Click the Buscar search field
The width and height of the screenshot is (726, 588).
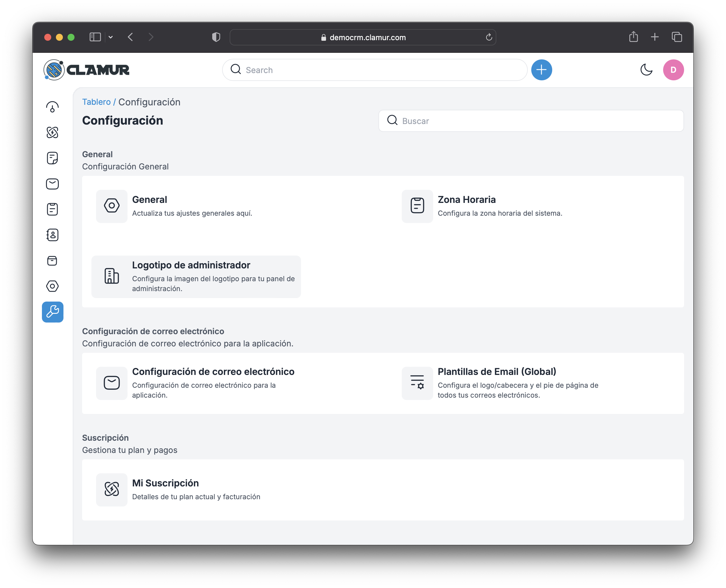pyautogui.click(x=531, y=121)
